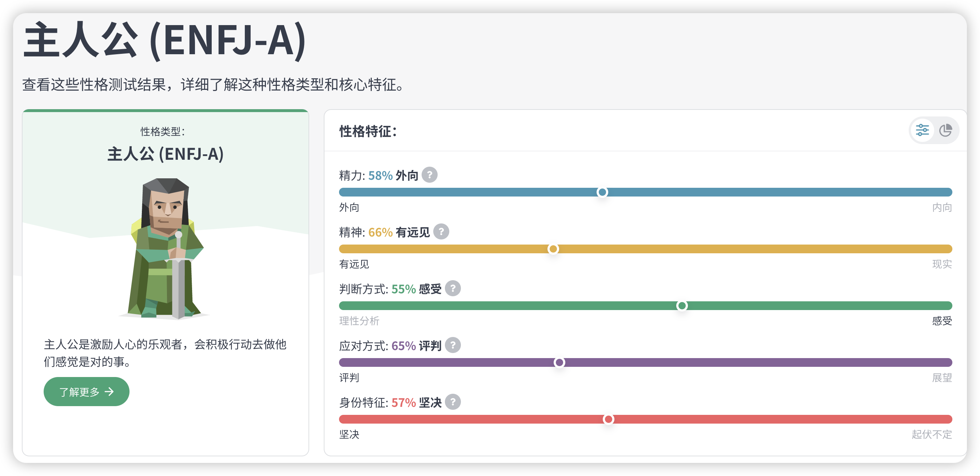Click the green 判断方式 slider handle
This screenshot has height=476, width=980.
(681, 306)
